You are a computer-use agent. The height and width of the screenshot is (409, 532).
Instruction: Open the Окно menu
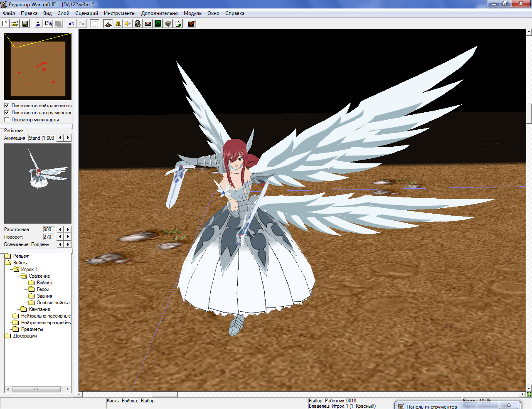(213, 13)
